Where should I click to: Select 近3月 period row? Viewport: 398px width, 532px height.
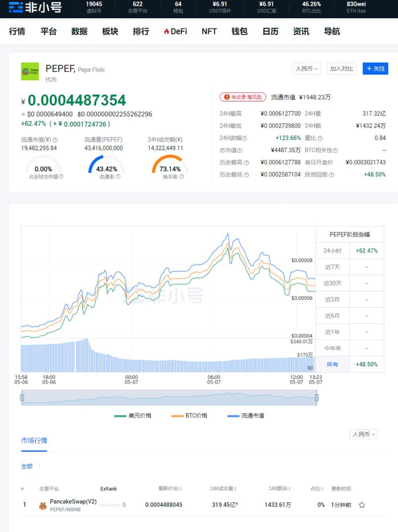pyautogui.click(x=350, y=300)
